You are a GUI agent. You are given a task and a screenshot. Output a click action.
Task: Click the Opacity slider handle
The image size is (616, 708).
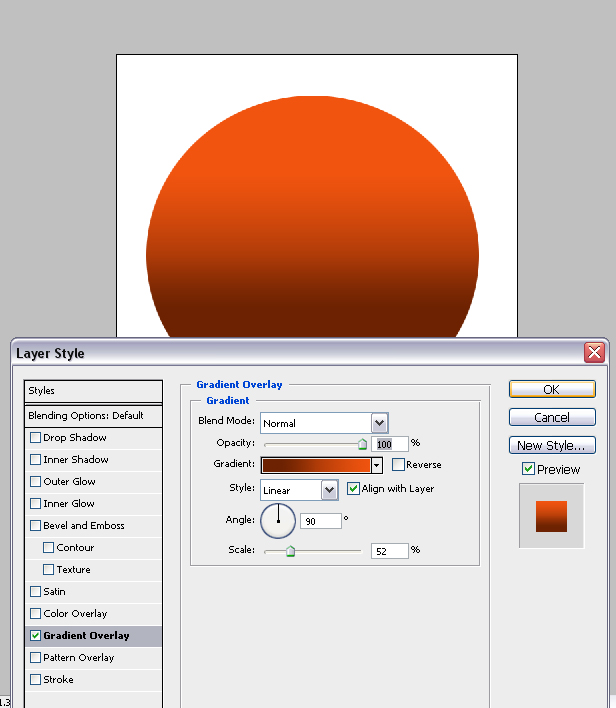click(362, 444)
